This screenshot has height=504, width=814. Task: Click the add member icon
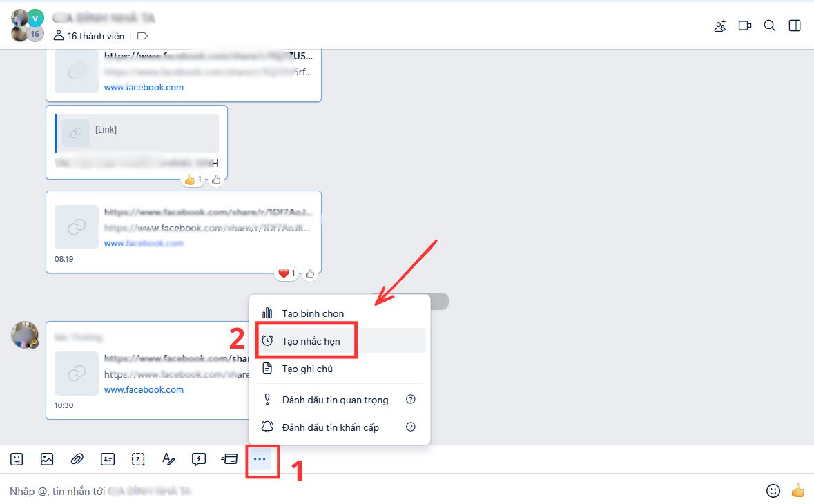click(720, 26)
